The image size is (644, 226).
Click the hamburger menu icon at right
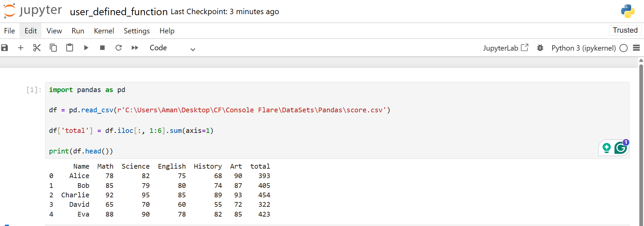[x=636, y=48]
